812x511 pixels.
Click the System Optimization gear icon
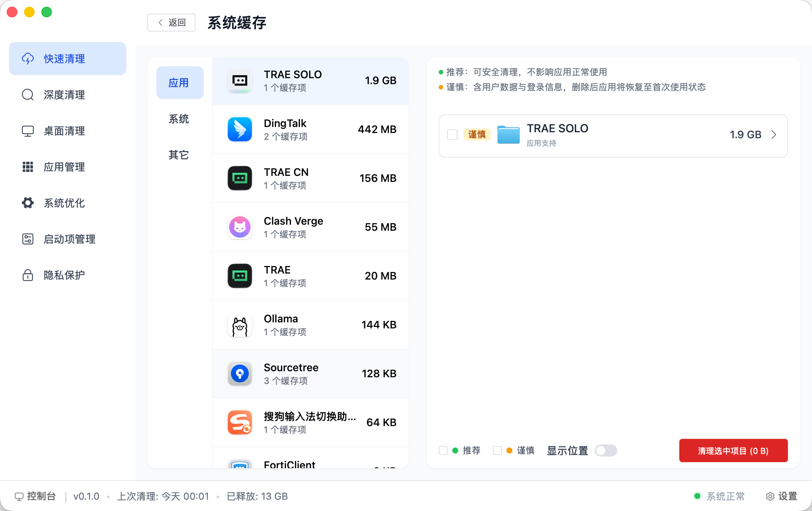pyautogui.click(x=28, y=203)
